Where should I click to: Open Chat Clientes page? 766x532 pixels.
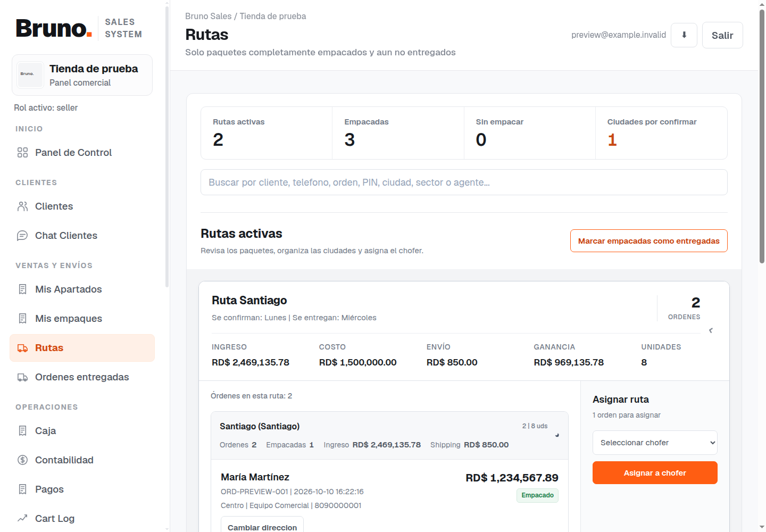pos(82,236)
